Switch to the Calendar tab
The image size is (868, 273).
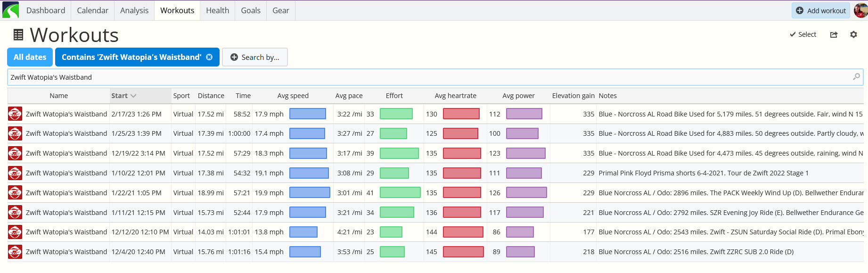click(92, 10)
